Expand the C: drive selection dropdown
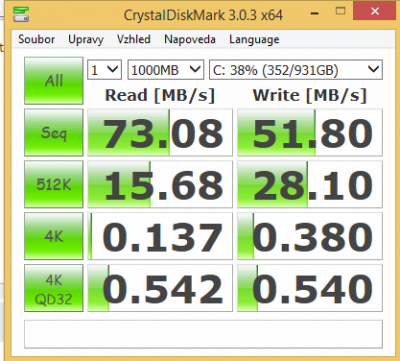The image size is (400, 361). tap(296, 70)
